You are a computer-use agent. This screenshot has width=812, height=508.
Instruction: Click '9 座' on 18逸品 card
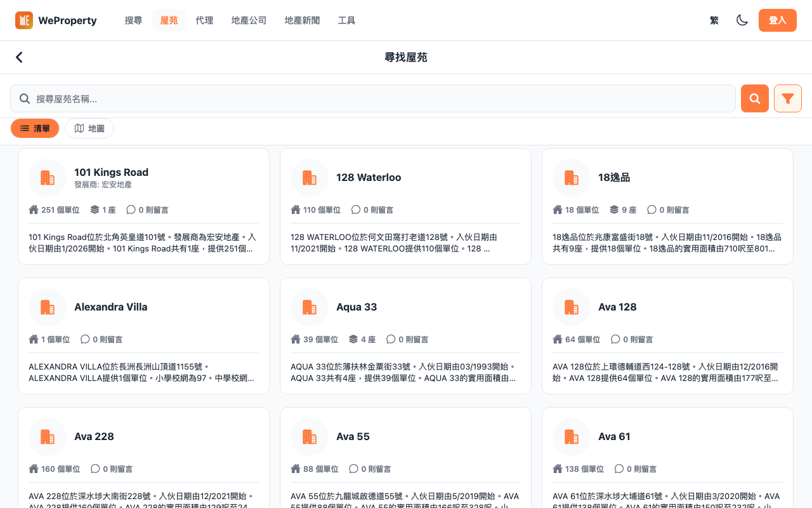(629, 210)
